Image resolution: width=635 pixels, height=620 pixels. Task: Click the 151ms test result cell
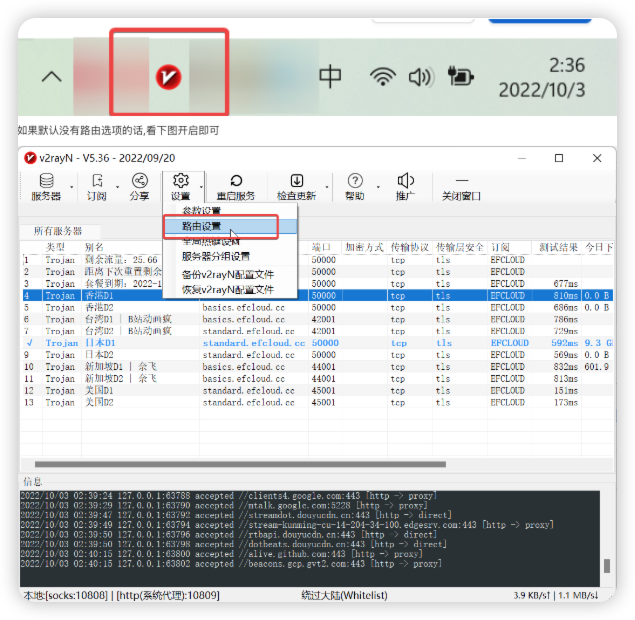tap(566, 390)
